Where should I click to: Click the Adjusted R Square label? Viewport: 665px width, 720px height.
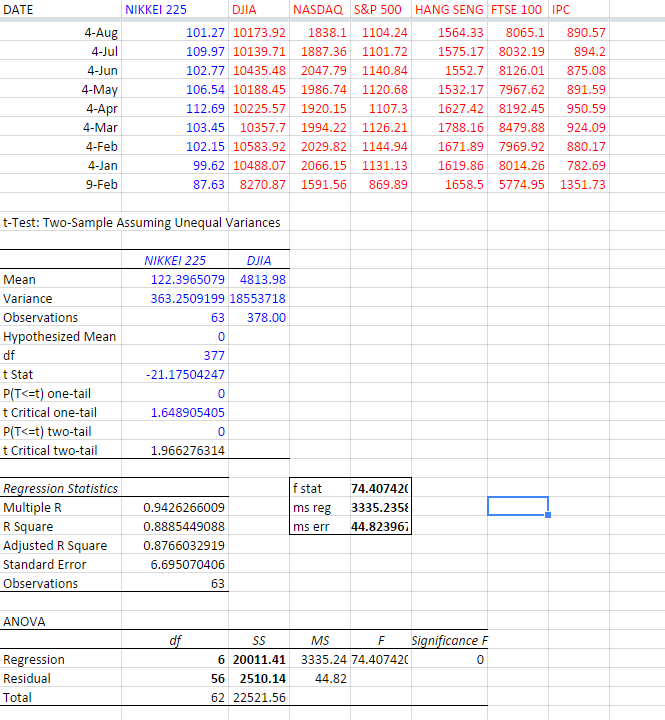tap(55, 546)
